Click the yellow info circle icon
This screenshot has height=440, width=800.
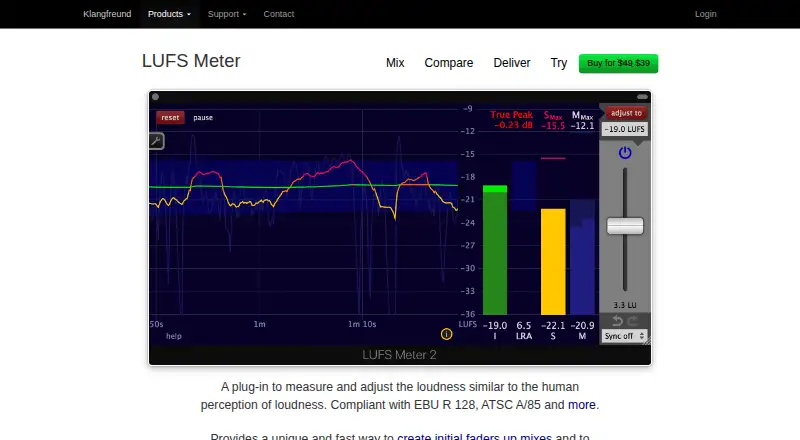point(446,334)
